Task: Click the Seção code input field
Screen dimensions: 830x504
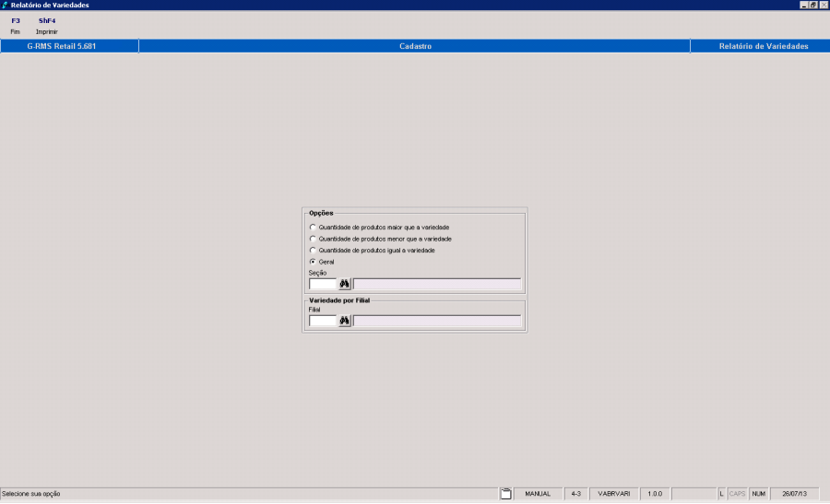Action: [x=323, y=284]
